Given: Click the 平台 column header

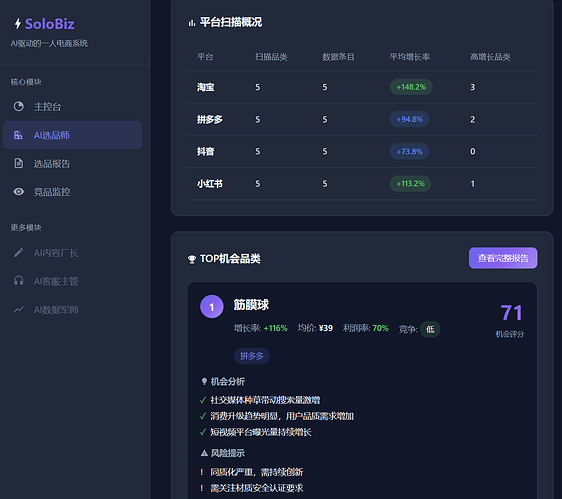Looking at the screenshot, I should [205, 57].
